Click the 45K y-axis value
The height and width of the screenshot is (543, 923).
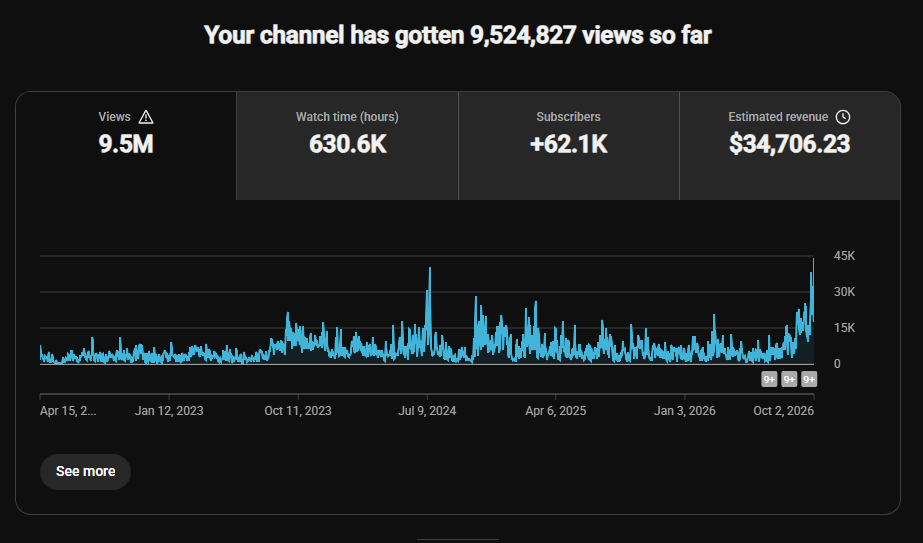point(844,256)
